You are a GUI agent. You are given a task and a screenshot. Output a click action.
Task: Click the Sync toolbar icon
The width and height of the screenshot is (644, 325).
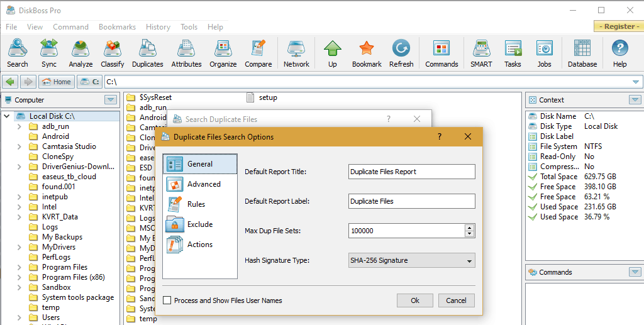click(49, 53)
